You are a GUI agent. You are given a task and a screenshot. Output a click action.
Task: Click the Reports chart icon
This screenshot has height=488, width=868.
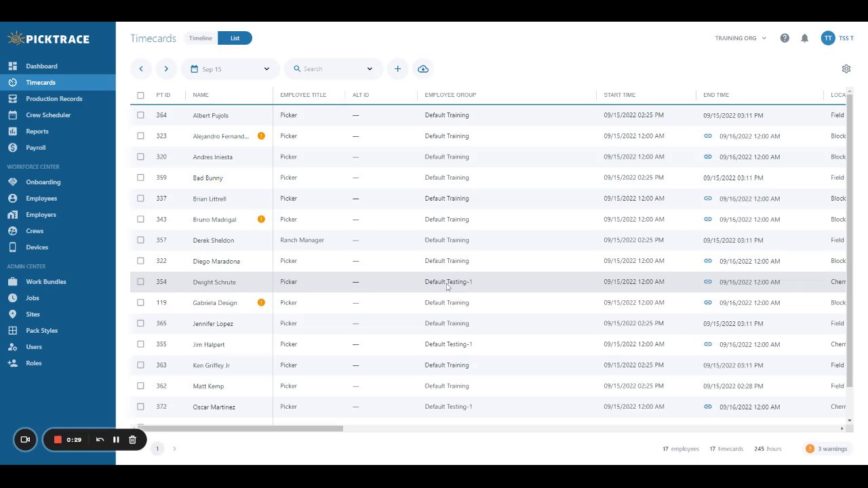tap(12, 131)
